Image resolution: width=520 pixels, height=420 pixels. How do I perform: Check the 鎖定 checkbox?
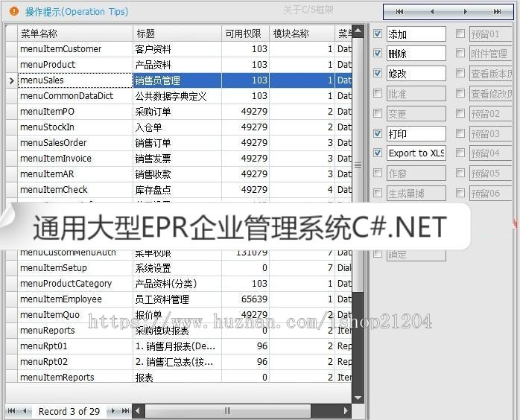pyautogui.click(x=378, y=254)
